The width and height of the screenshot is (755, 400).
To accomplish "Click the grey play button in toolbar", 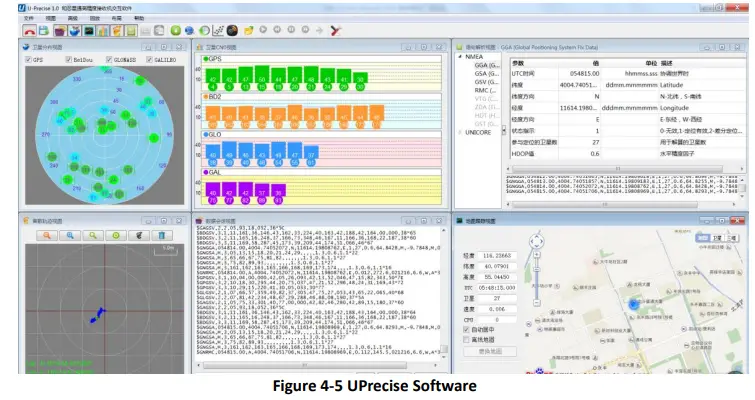I will click(x=263, y=30).
